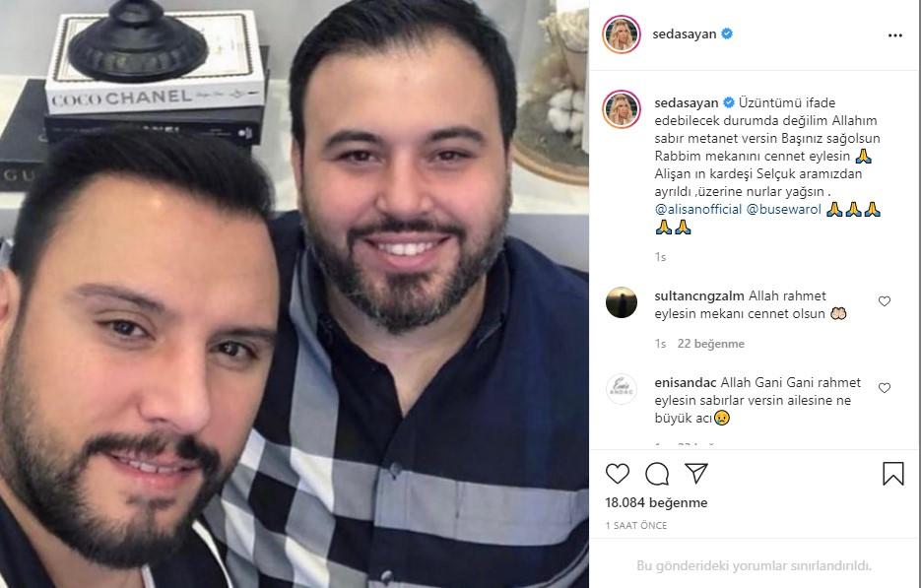Like enisandac's comment with heart icon

click(884, 388)
